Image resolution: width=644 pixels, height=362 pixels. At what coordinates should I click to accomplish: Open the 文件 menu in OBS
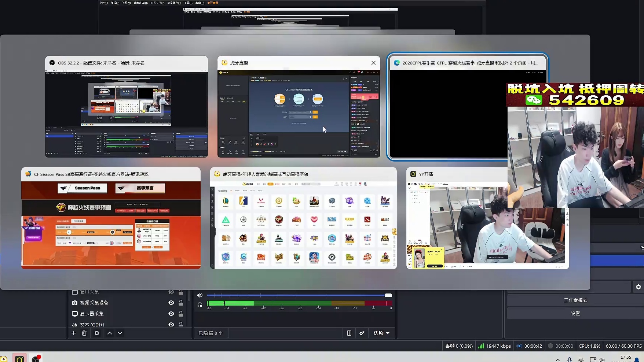104,3
